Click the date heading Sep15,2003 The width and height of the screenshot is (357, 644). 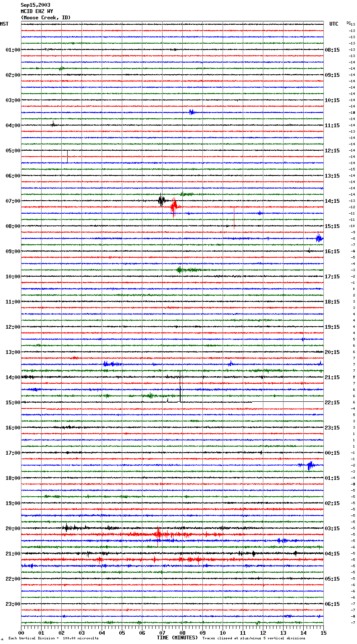point(35,5)
